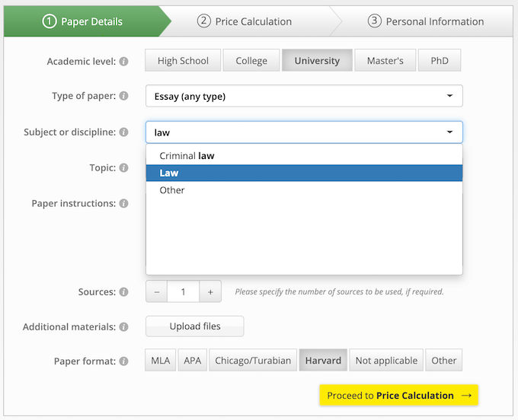Select the PhD academic level
Image resolution: width=518 pixels, height=420 pixels.
tap(440, 61)
